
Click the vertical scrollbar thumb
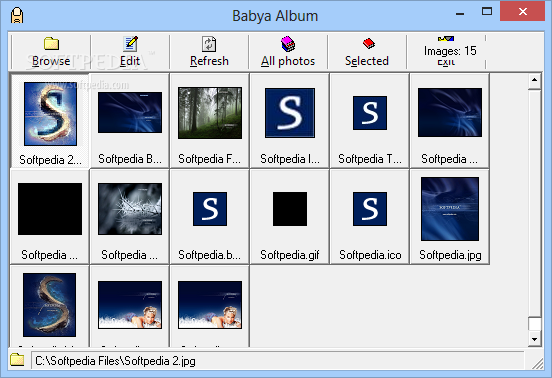tap(534, 324)
